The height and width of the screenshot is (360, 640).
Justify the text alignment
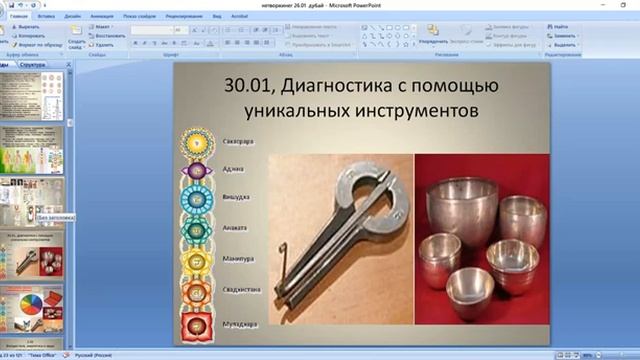tap(256, 43)
